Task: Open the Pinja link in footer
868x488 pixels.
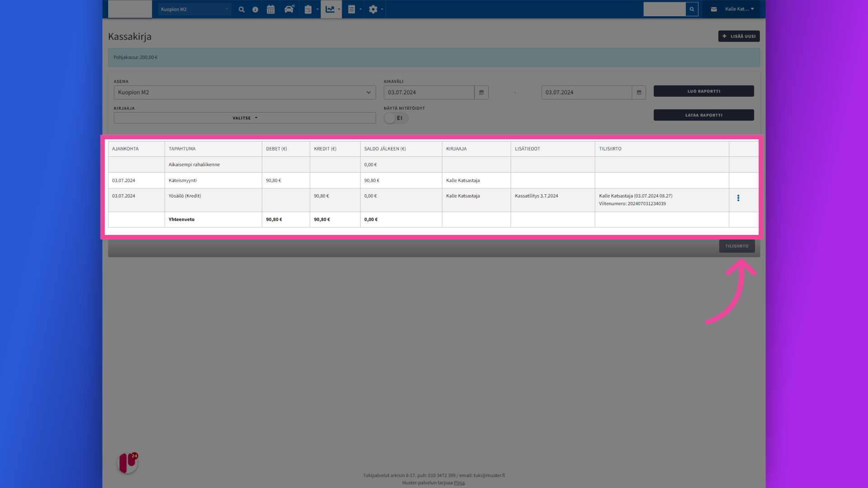Action: [x=459, y=483]
